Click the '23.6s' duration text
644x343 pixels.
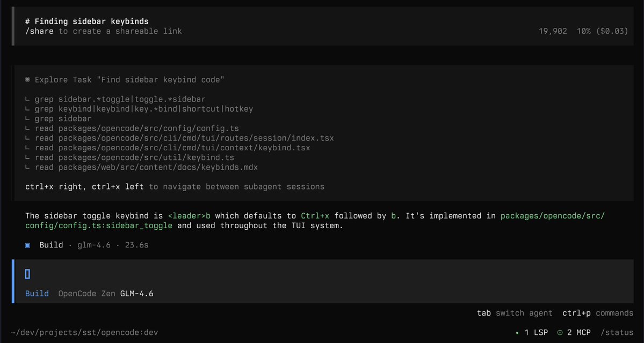tap(137, 245)
